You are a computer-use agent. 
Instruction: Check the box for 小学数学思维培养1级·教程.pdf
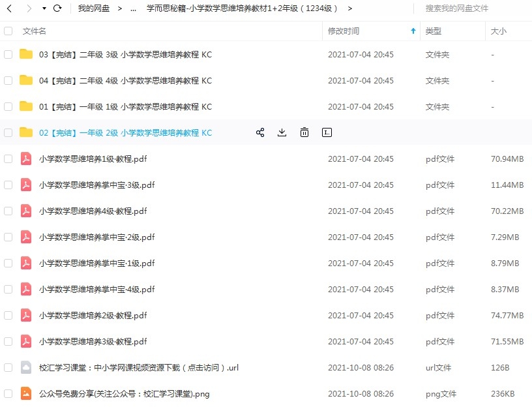pos(8,159)
